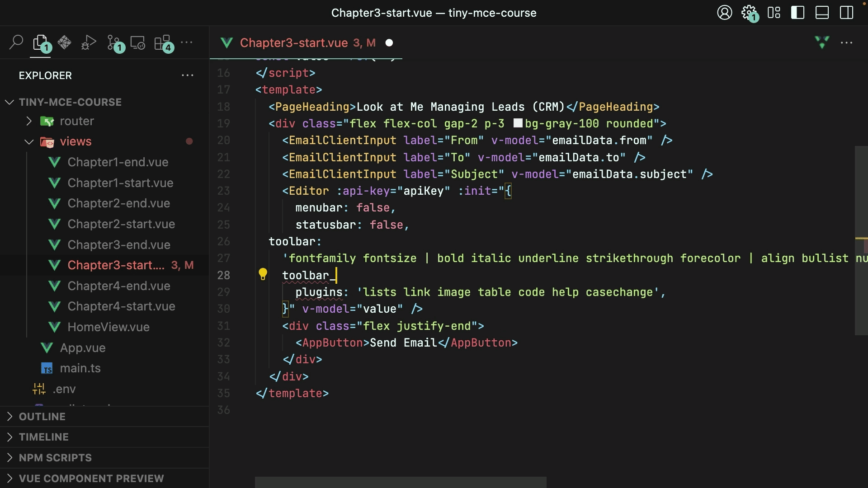Click the 'toolbar_' text on line 28
This screenshot has height=488, width=868.
click(x=309, y=275)
